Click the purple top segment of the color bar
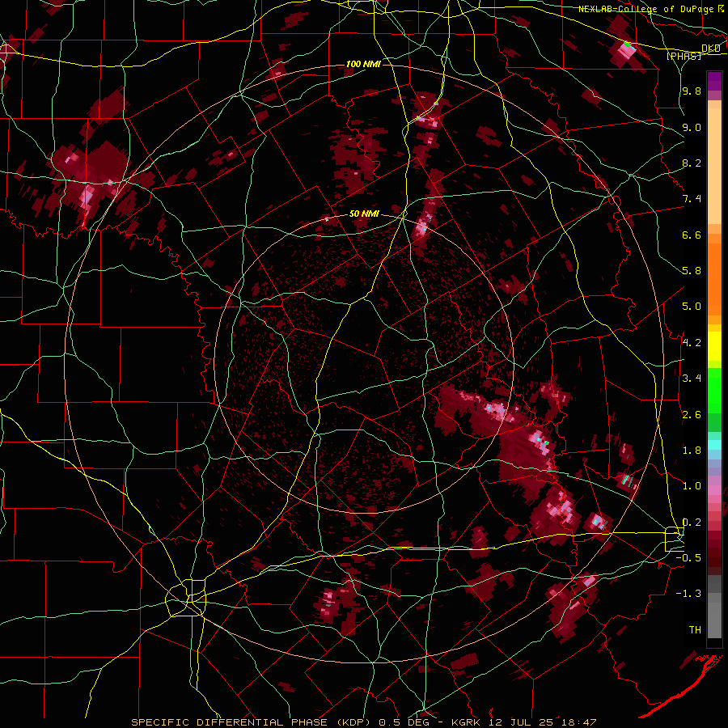This screenshot has width=728, height=728. pyautogui.click(x=714, y=81)
